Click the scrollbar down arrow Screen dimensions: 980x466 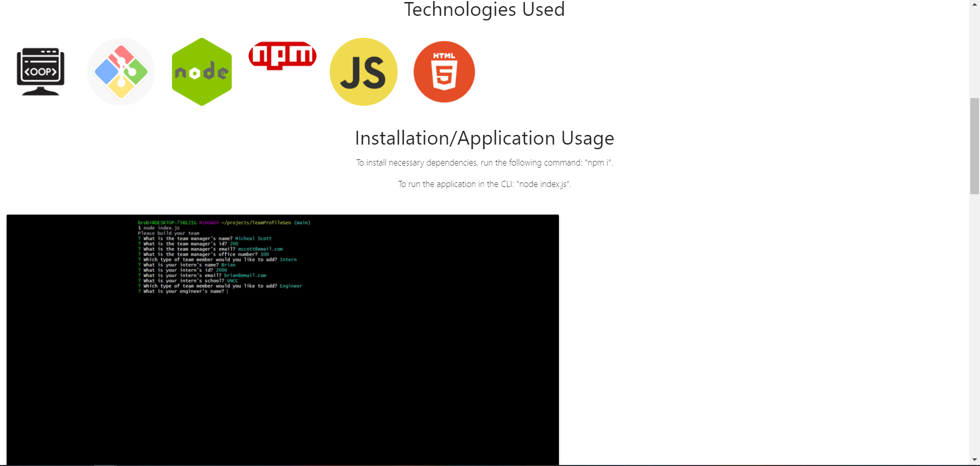[975, 460]
